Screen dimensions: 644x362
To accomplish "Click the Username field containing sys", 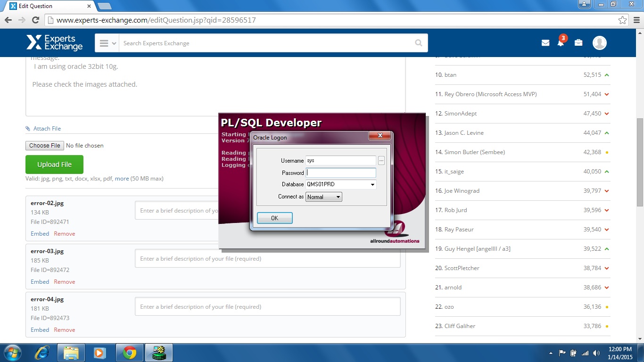I will pos(341,161).
